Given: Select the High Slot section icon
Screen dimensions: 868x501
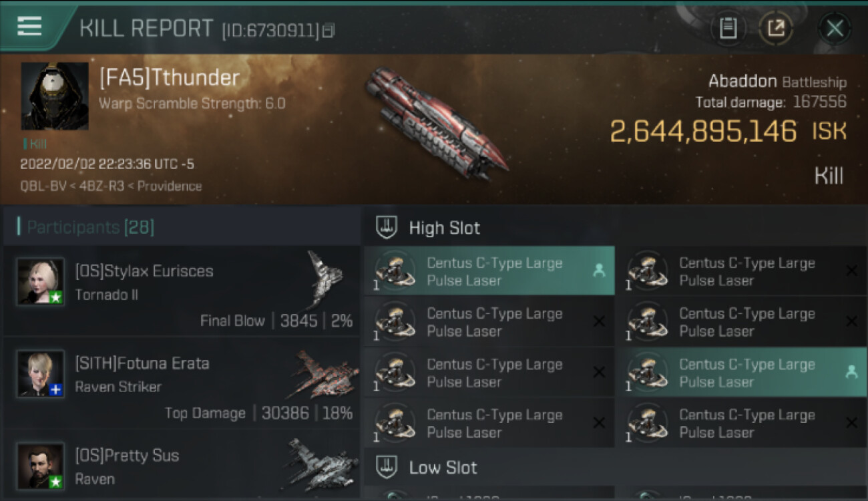Looking at the screenshot, I should (x=387, y=228).
